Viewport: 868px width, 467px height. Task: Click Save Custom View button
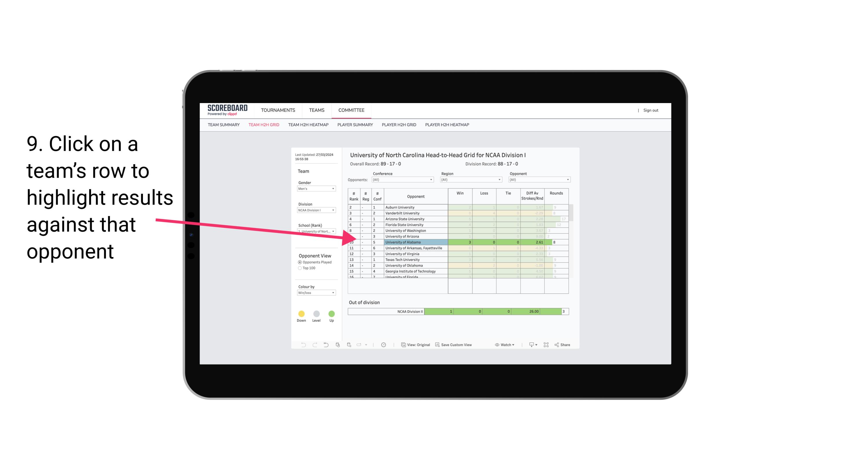coord(454,345)
